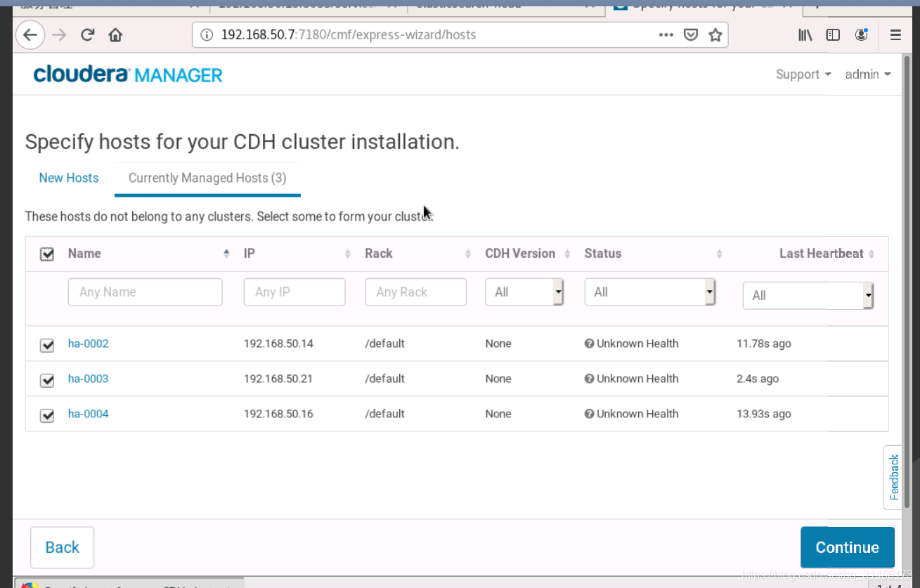Image resolution: width=920 pixels, height=588 pixels.
Task: Bookmark this page with the star icon
Action: pos(715,34)
